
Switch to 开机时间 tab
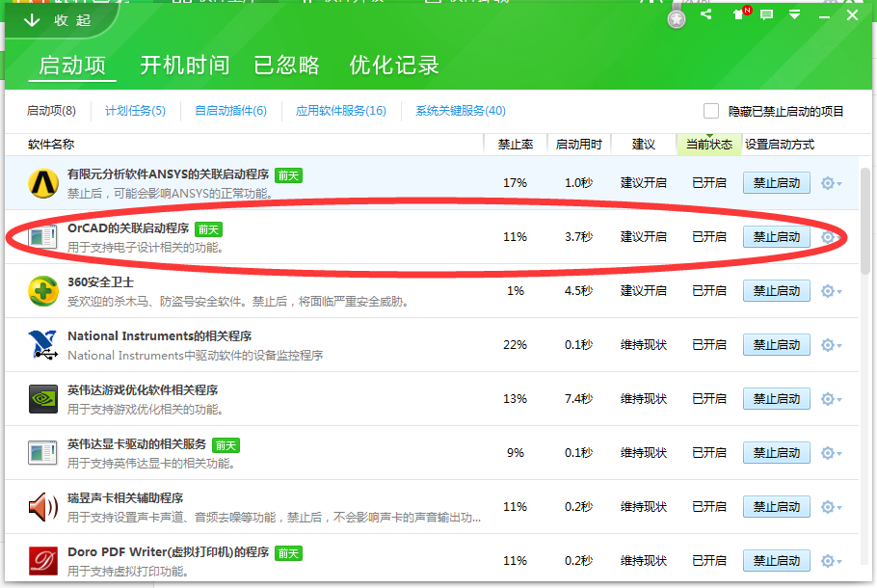[185, 66]
